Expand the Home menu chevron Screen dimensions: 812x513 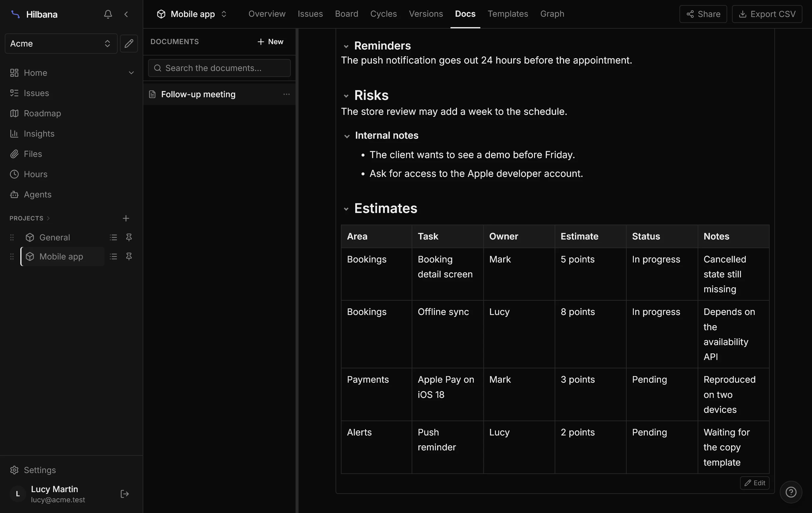pyautogui.click(x=131, y=73)
